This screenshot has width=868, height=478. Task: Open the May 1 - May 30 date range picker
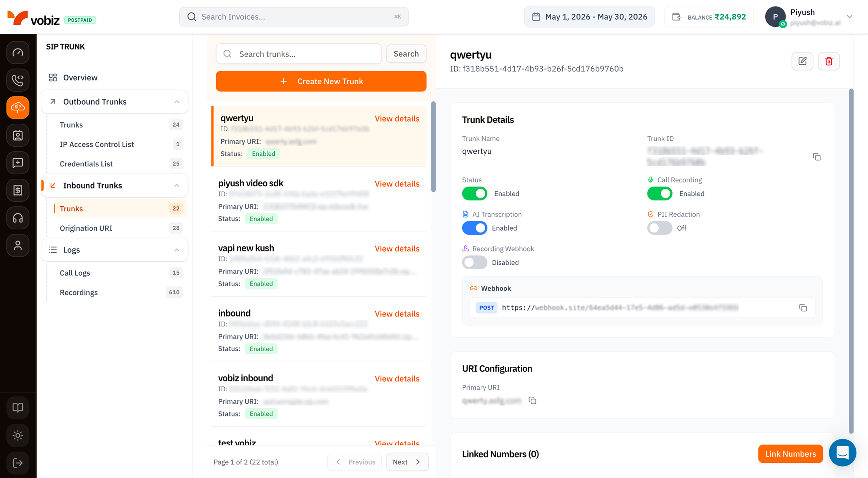pos(589,17)
